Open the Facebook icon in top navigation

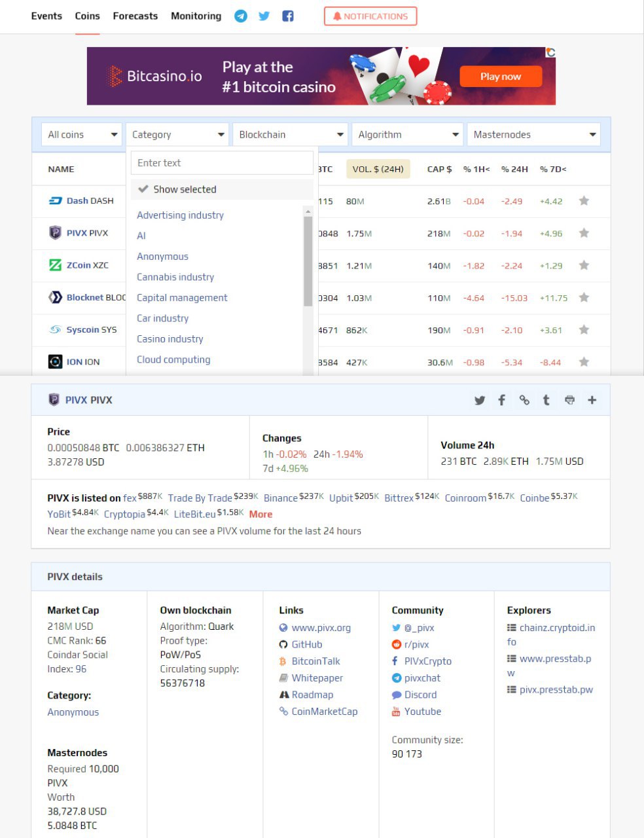pos(287,16)
